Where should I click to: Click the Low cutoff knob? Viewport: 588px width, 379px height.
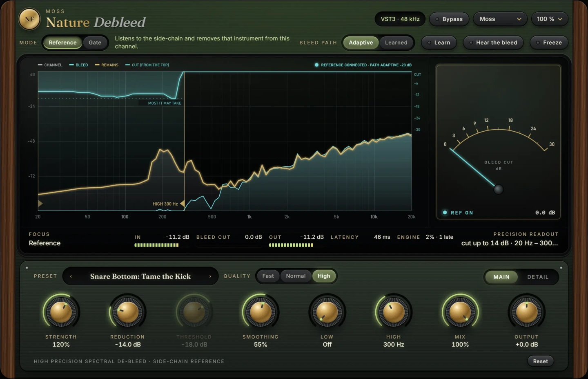pyautogui.click(x=327, y=312)
